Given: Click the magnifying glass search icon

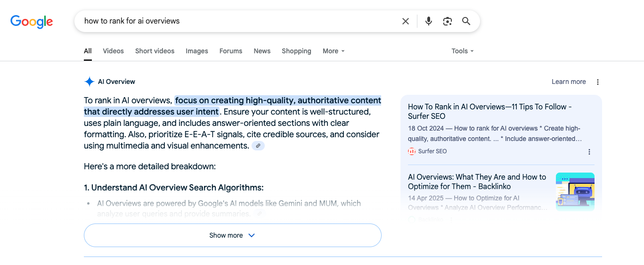Looking at the screenshot, I should click(x=466, y=21).
